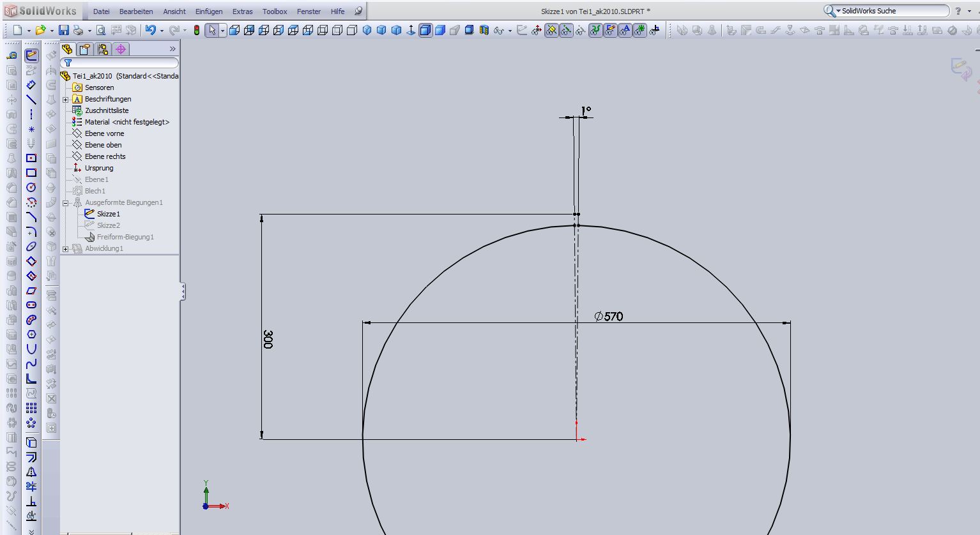Open the Print dropdown arrow

(89, 31)
